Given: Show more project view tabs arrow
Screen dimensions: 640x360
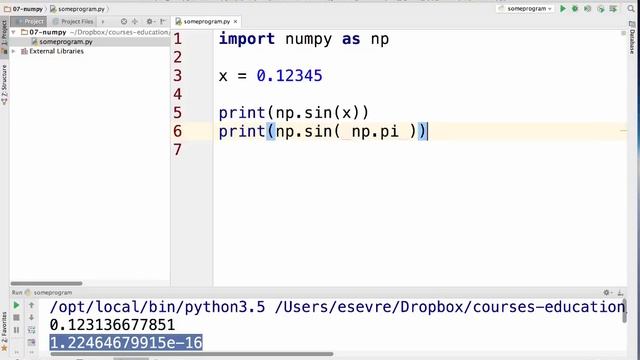Looking at the screenshot, I should click(103, 21).
